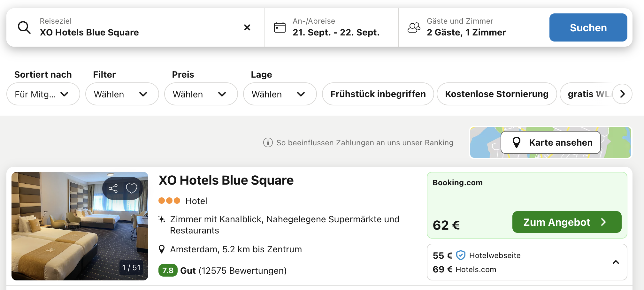Save hotel to favorites with heart icon
This screenshot has height=290, width=644.
[x=132, y=188]
